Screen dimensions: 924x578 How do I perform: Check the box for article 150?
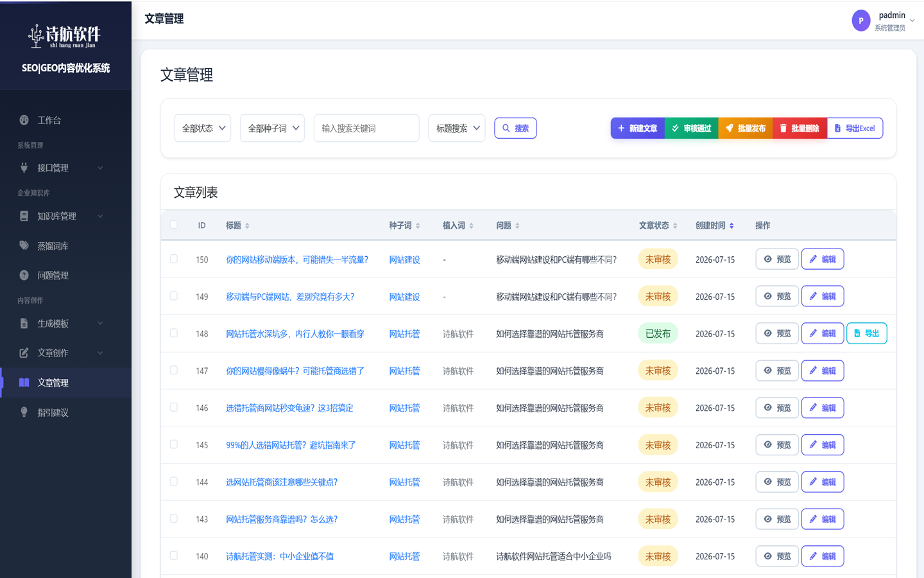173,259
